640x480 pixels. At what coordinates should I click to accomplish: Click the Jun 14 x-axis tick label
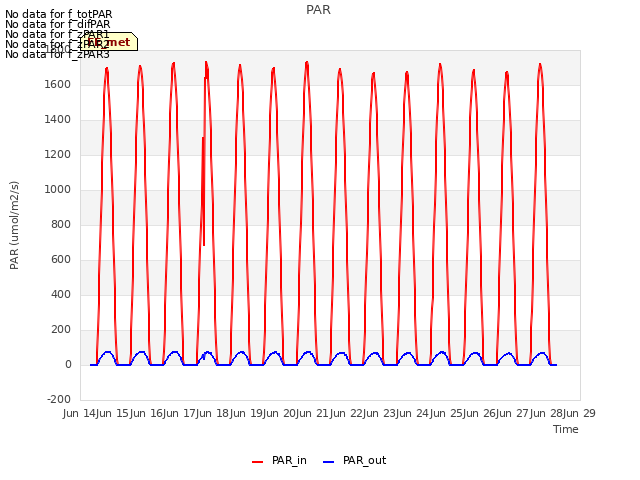(80, 413)
